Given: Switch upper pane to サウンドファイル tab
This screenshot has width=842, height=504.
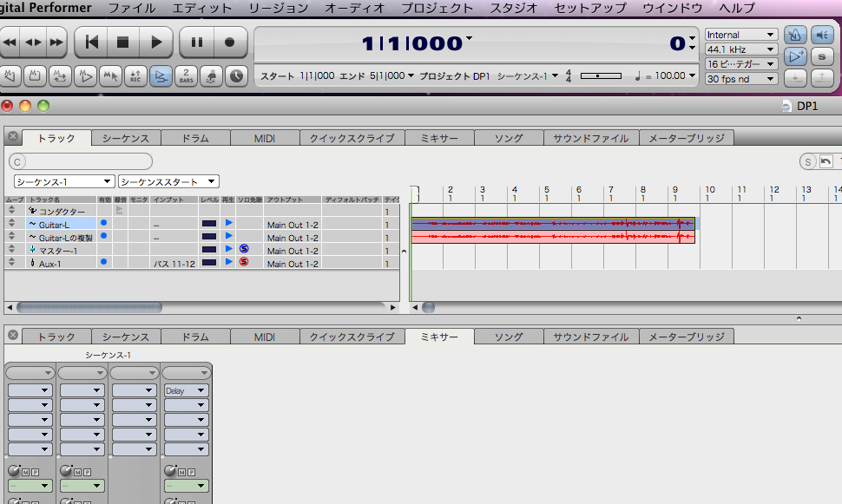Looking at the screenshot, I should pos(591,138).
